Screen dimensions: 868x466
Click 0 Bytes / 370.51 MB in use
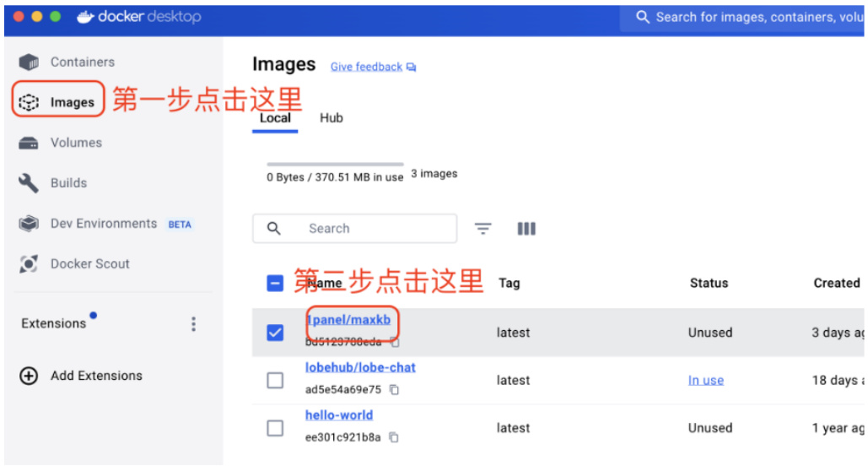pos(335,177)
